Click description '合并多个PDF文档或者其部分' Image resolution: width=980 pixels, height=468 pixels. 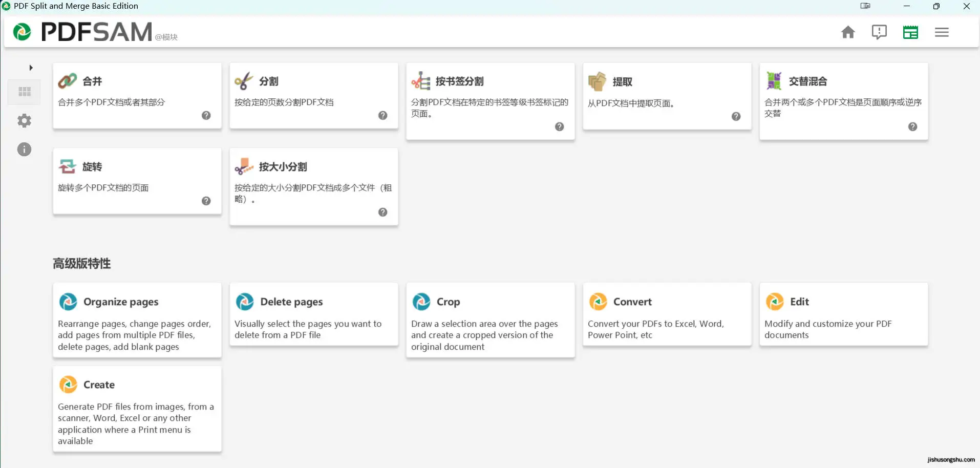click(x=112, y=102)
